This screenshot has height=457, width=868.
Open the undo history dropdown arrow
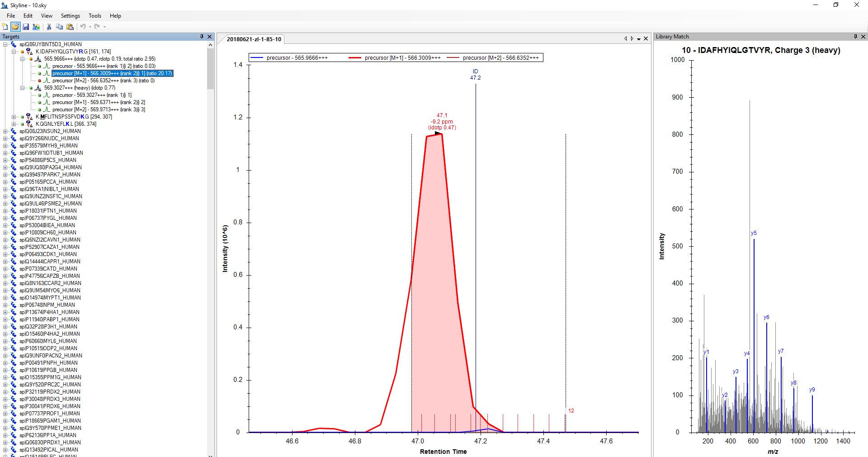tap(90, 27)
